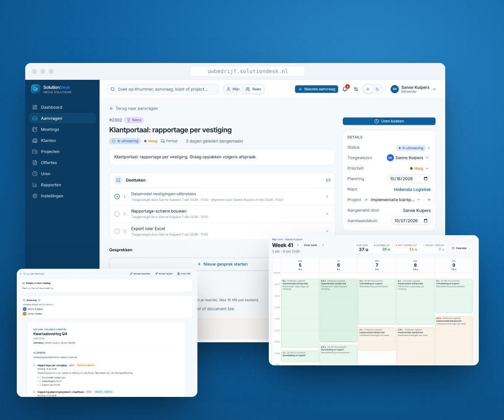Check the Rapportage-scherm bouwen subtask
This screenshot has width=504, height=420.
coord(117,214)
